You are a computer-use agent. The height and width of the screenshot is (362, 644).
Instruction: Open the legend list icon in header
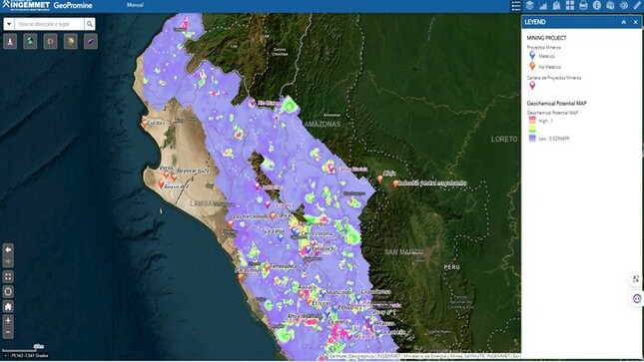click(516, 5)
